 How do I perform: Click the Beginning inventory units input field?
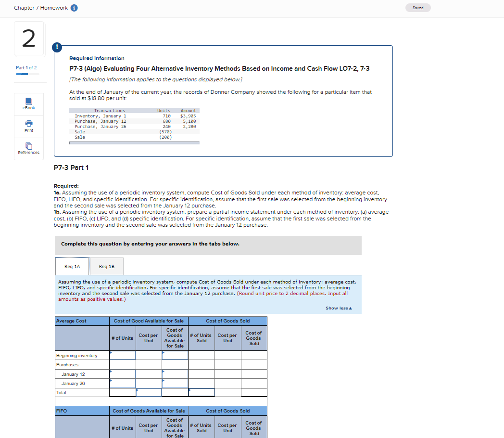[x=122, y=355]
